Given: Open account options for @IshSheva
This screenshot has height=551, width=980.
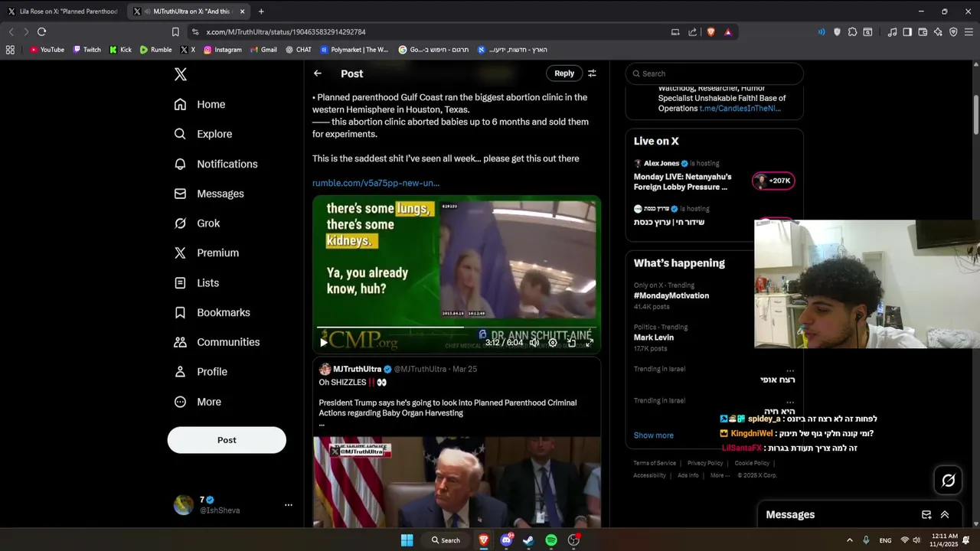Looking at the screenshot, I should pos(289,505).
